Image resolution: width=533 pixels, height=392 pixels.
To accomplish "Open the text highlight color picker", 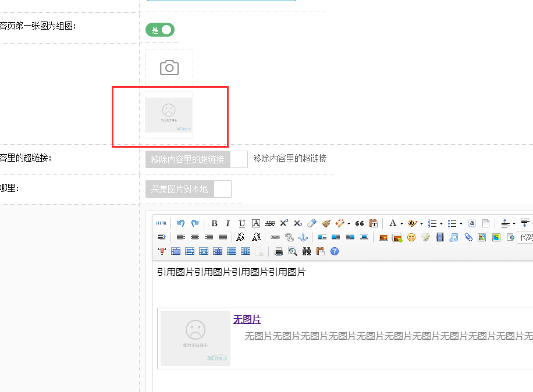I will click(x=413, y=223).
